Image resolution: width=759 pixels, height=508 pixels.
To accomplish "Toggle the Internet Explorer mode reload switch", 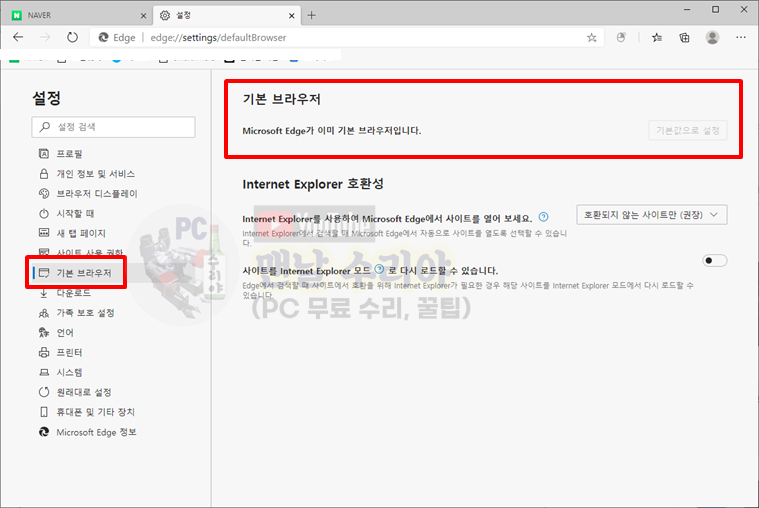I will coord(714,261).
